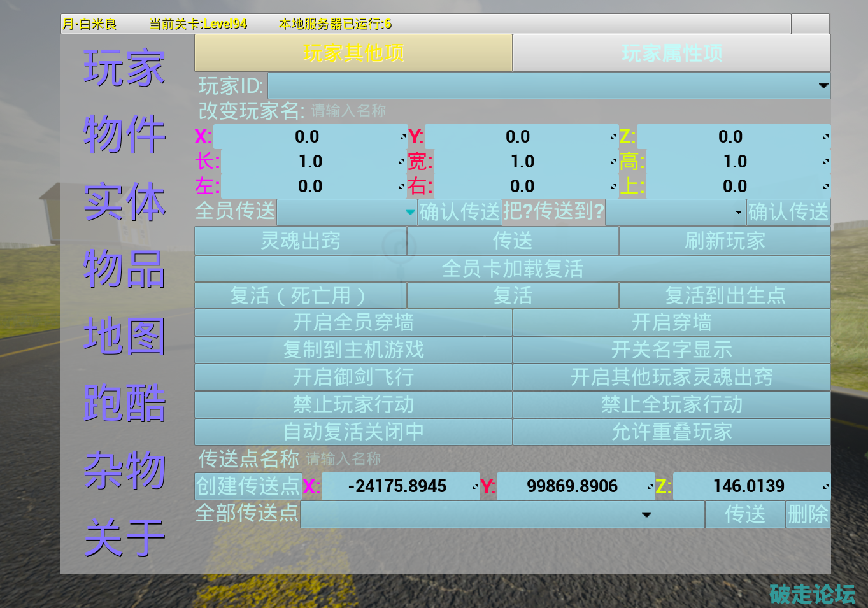Toggle 自动复活关闭中 auto-revive
Screen dimensions: 868x608
(353, 432)
